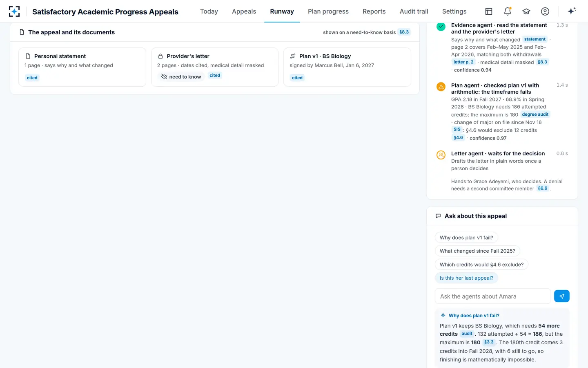Click the cited tag on Plan v1 card
Viewport: 588px width, 368px height.
[x=297, y=78]
